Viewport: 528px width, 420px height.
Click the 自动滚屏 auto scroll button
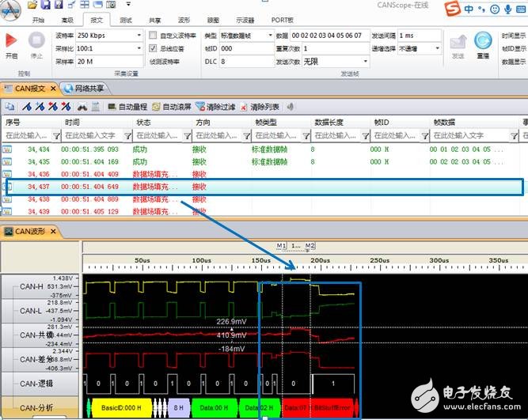(x=172, y=107)
